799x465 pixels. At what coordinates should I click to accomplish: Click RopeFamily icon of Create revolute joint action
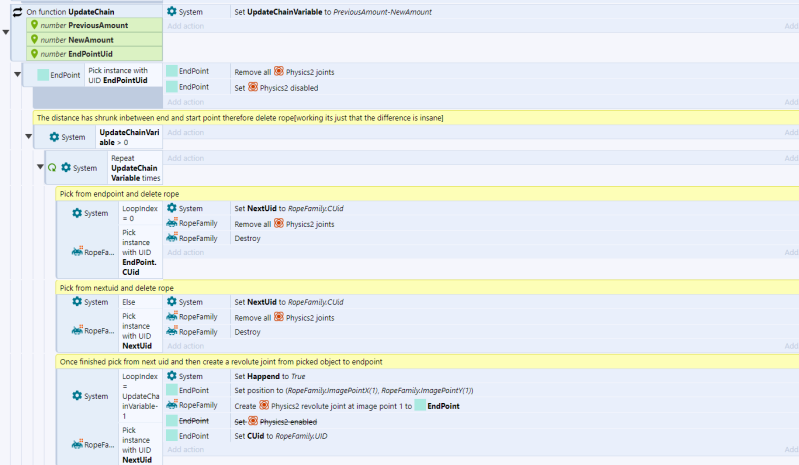point(172,405)
